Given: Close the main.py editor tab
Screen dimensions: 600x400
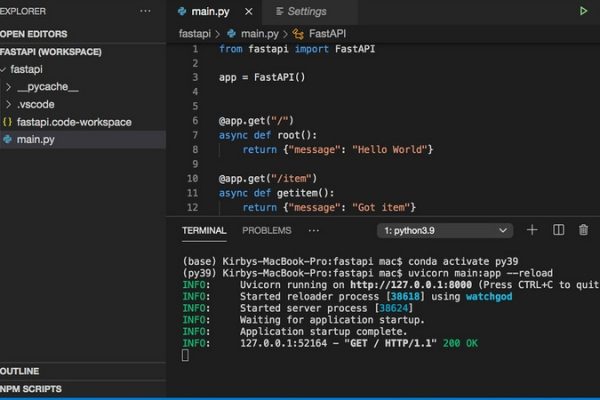Looking at the screenshot, I should (x=249, y=12).
